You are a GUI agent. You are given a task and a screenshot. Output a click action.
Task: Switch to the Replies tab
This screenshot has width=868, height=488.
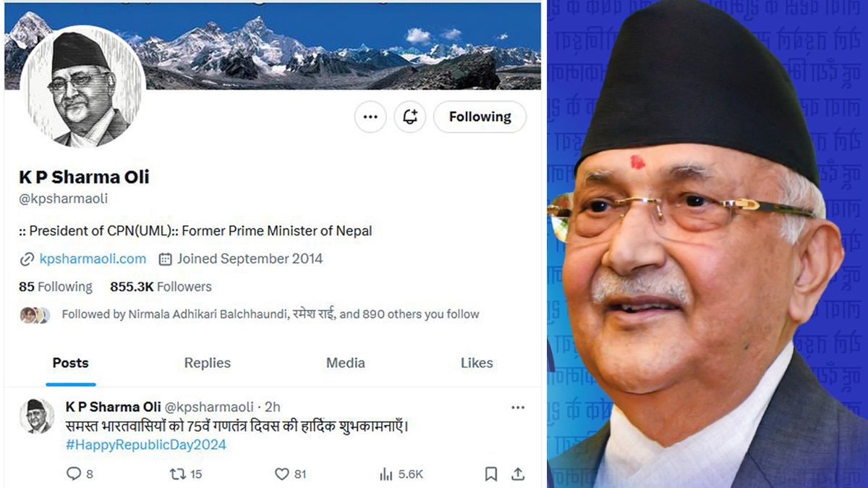[208, 363]
